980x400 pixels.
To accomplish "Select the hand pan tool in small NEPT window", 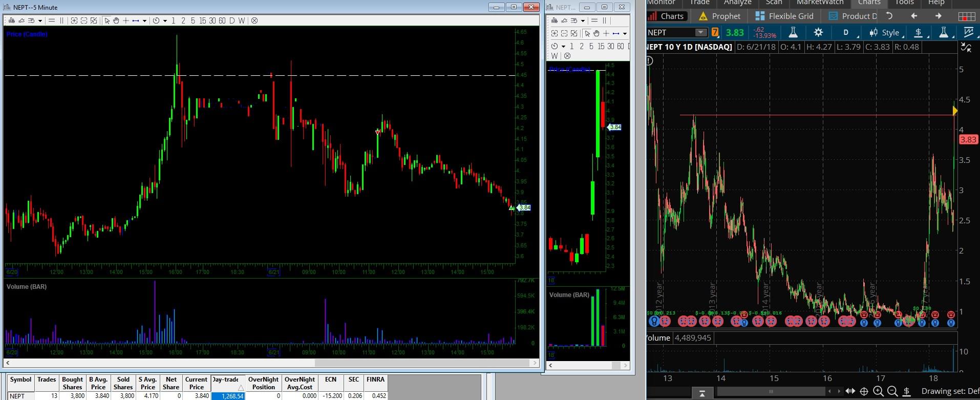I will 596,33.
